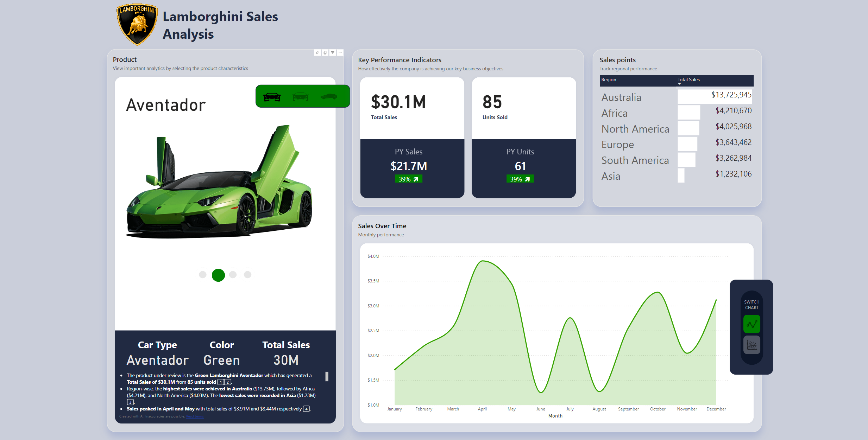The width and height of the screenshot is (868, 440).
Task: Click the September axis label
Action: coord(628,409)
